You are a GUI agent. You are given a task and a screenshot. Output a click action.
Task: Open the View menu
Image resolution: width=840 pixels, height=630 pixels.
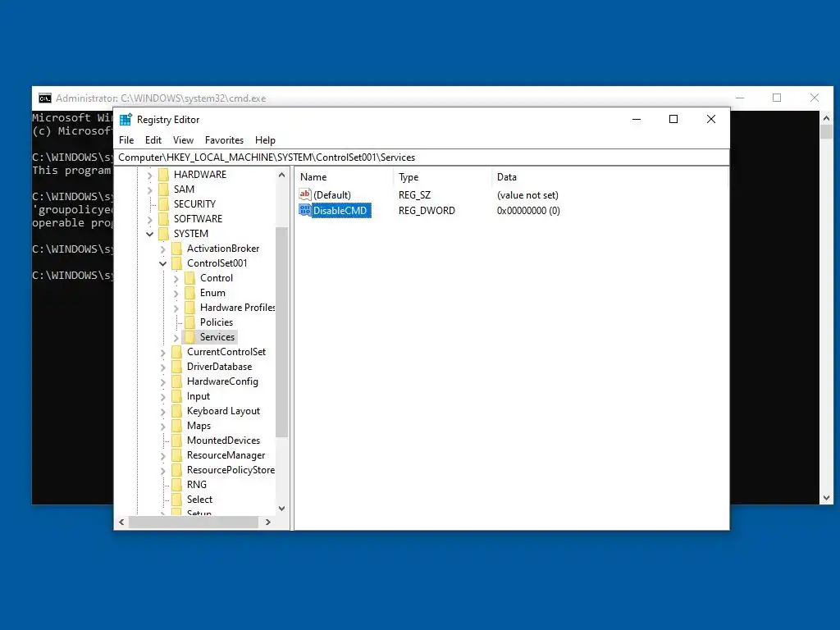pyautogui.click(x=183, y=139)
